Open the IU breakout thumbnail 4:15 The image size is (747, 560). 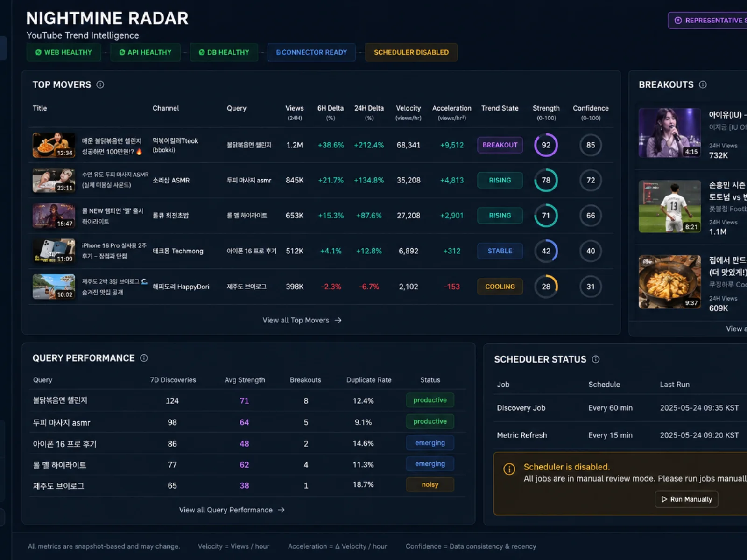[x=669, y=133]
